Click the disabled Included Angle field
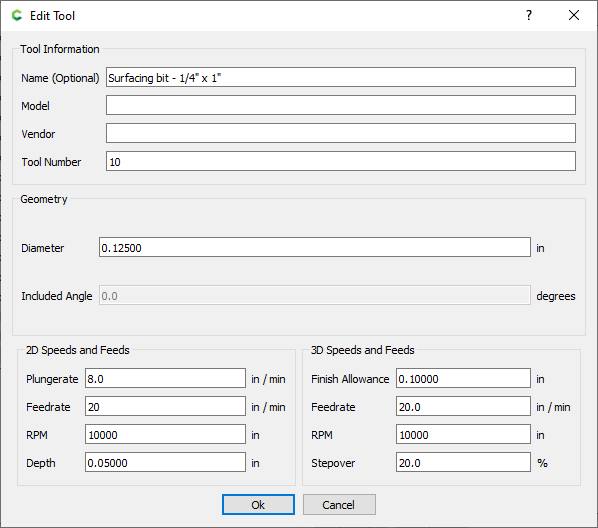 (315, 295)
